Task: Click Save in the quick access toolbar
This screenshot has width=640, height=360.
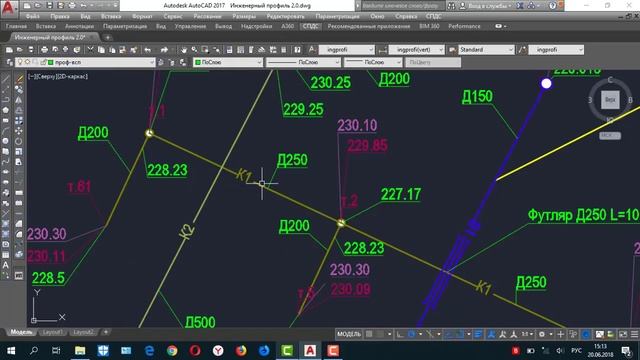Action: [49, 6]
